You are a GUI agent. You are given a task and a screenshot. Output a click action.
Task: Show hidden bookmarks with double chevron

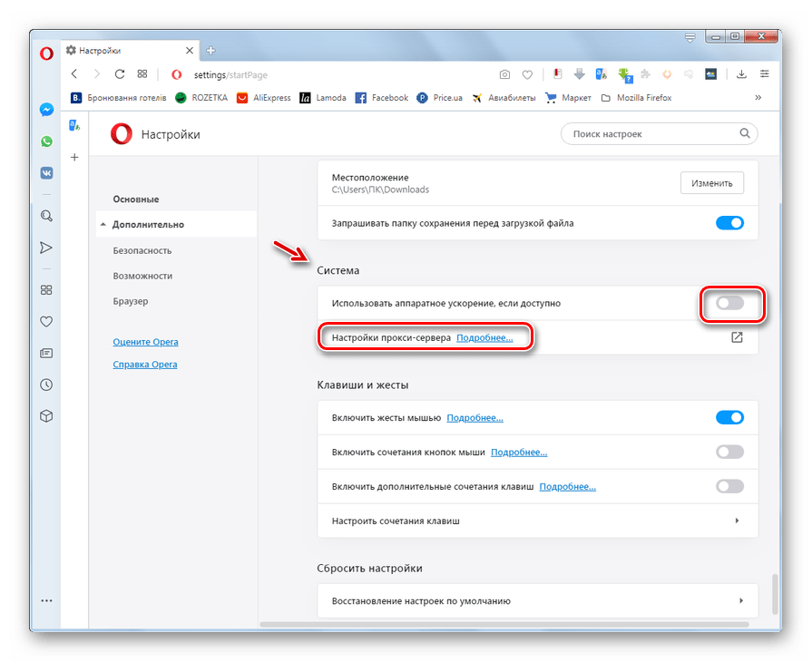point(758,97)
